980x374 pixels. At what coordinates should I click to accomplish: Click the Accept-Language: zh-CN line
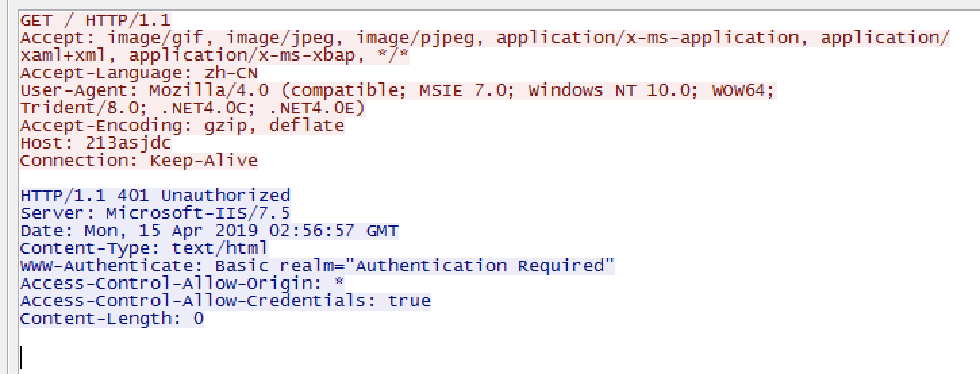[139, 72]
